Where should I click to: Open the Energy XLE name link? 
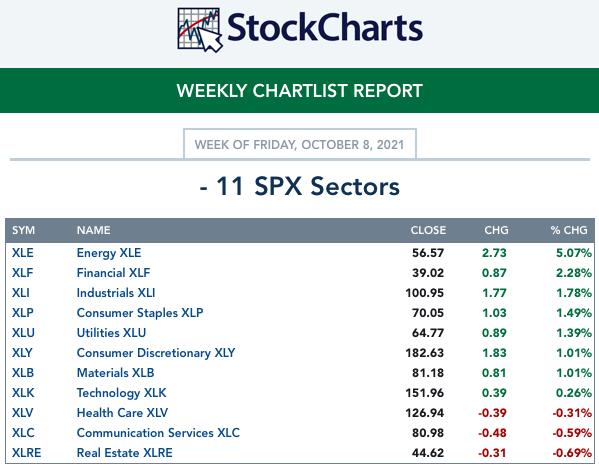(x=109, y=253)
